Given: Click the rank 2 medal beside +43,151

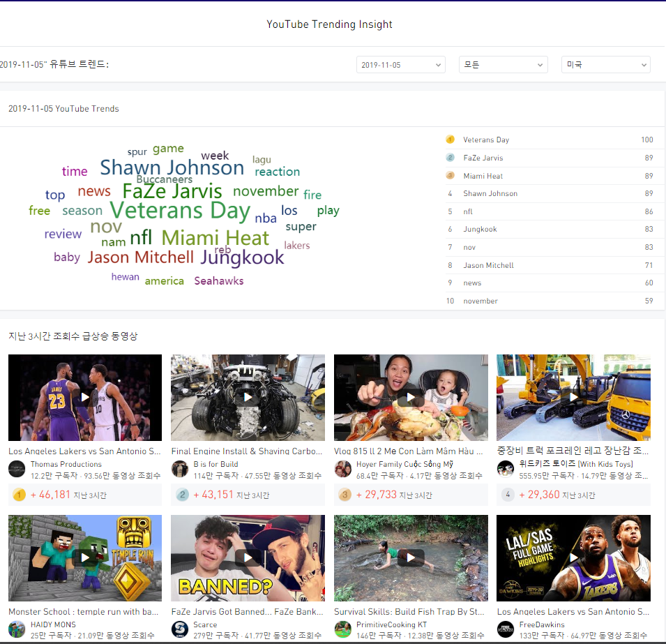Looking at the screenshot, I should [182, 495].
